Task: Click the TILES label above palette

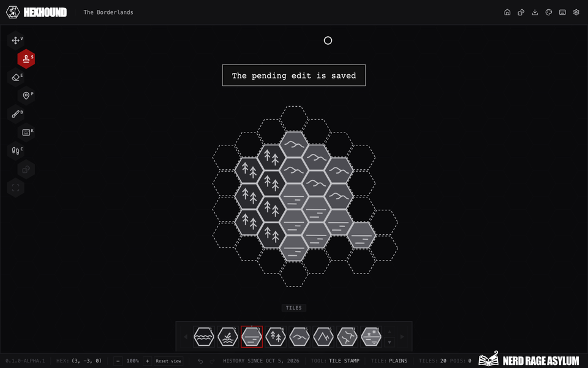Action: click(293, 308)
